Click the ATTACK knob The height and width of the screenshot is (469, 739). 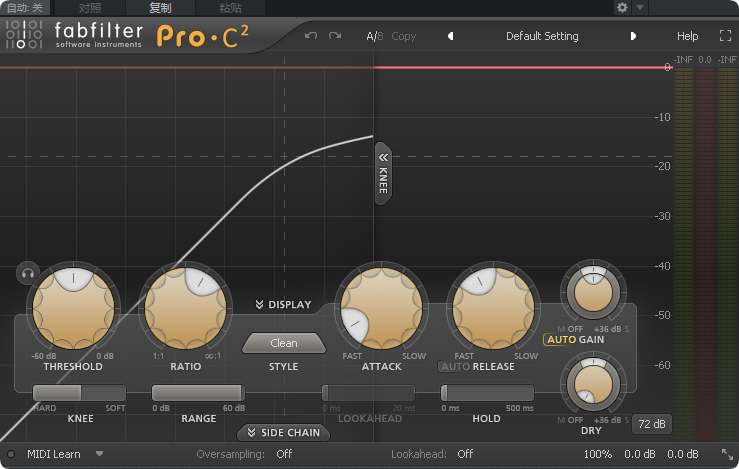(381, 308)
